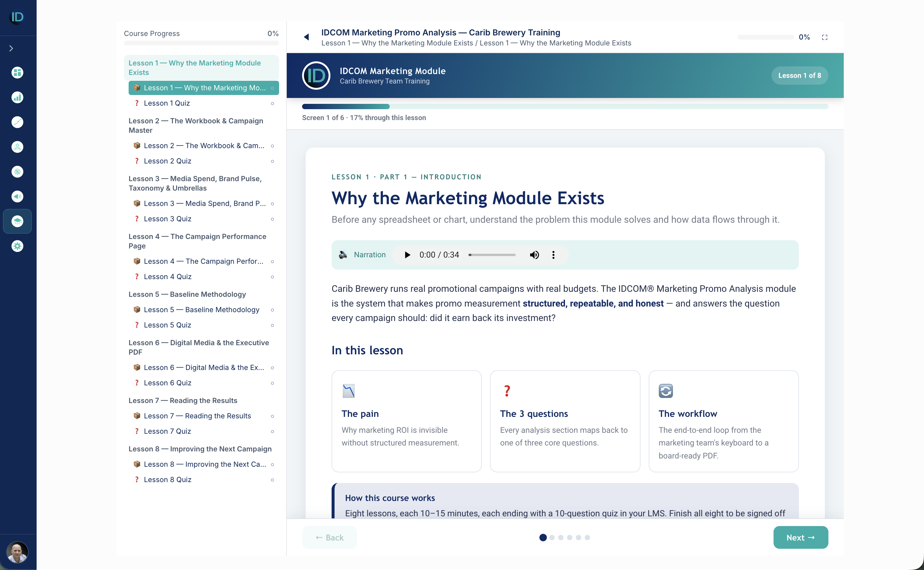The image size is (924, 570).
Task: Jump to the second screen pagination dot
Action: point(552,538)
